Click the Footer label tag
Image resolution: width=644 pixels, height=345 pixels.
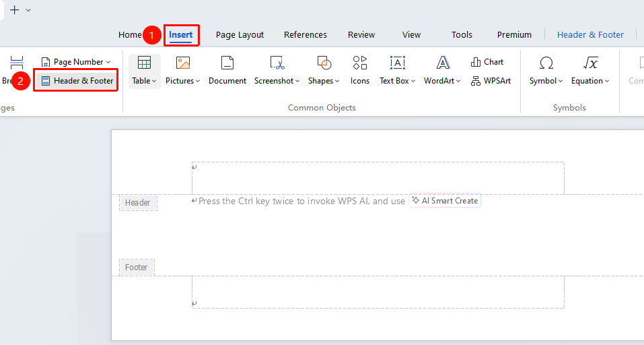coord(137,268)
